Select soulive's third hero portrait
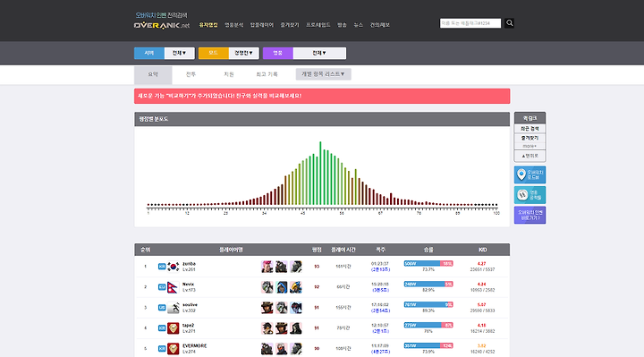 pyautogui.click(x=296, y=308)
